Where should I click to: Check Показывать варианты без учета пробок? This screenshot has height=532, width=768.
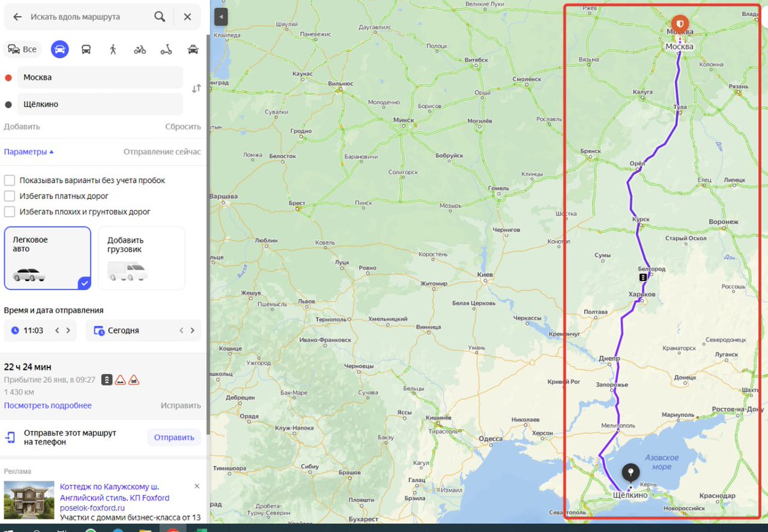point(10,180)
